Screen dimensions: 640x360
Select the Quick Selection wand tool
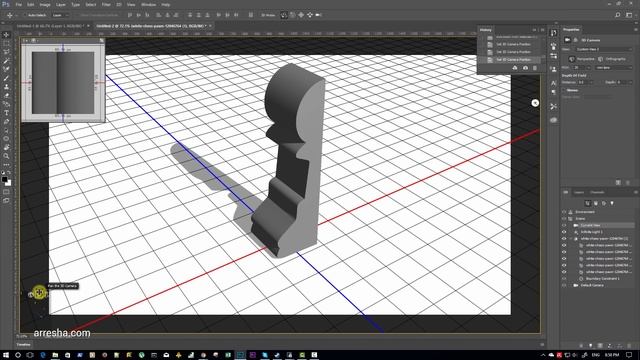tap(6, 60)
